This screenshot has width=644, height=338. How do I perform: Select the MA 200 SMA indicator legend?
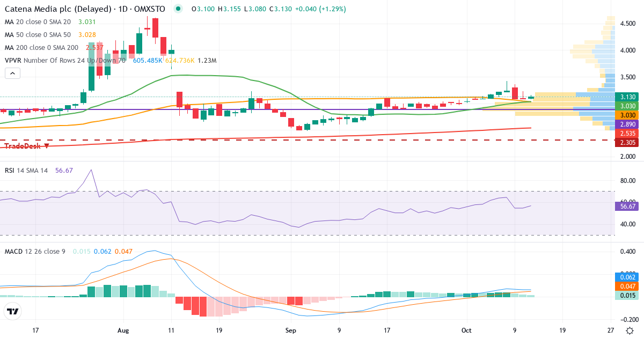coord(54,48)
